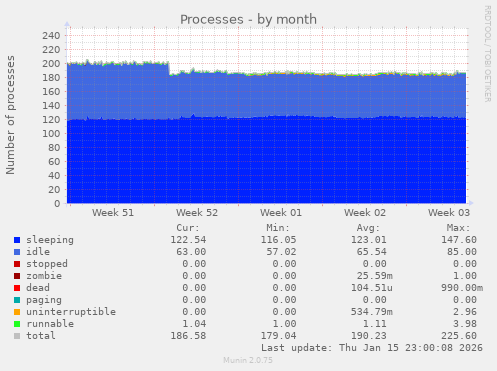This screenshot has width=497, height=371.
Task: Click runnable current value 1.04
Action: pos(194,324)
